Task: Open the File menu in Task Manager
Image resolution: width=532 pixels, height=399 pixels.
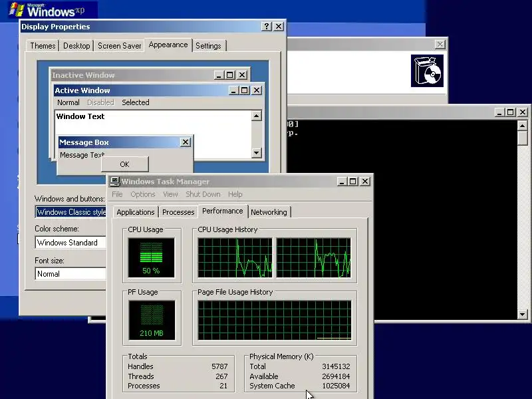Action: pos(117,194)
